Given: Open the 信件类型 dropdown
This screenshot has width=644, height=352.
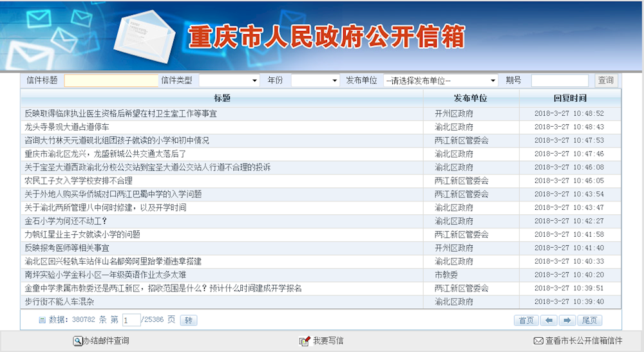Looking at the screenshot, I should pos(229,80).
